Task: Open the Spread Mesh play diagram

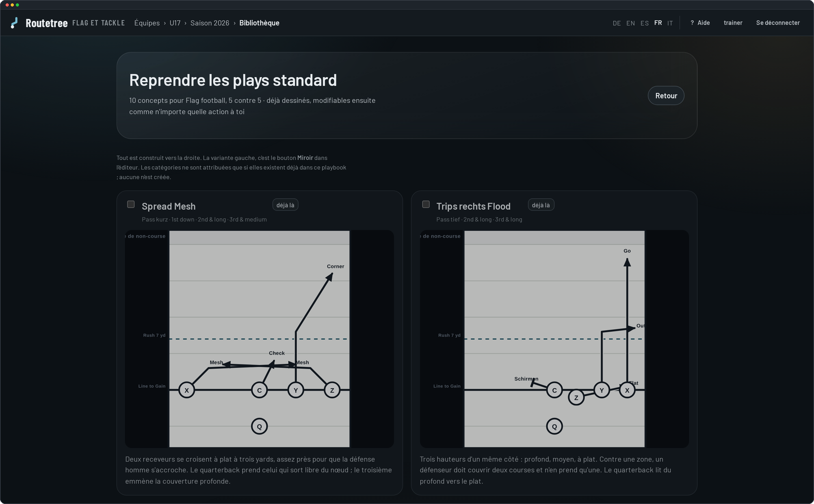Action: (259, 339)
